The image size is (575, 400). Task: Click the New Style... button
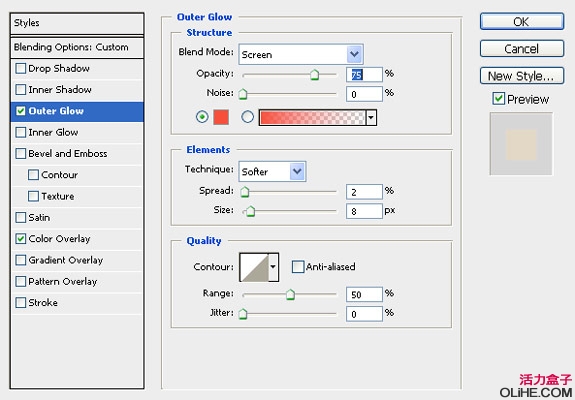click(522, 76)
